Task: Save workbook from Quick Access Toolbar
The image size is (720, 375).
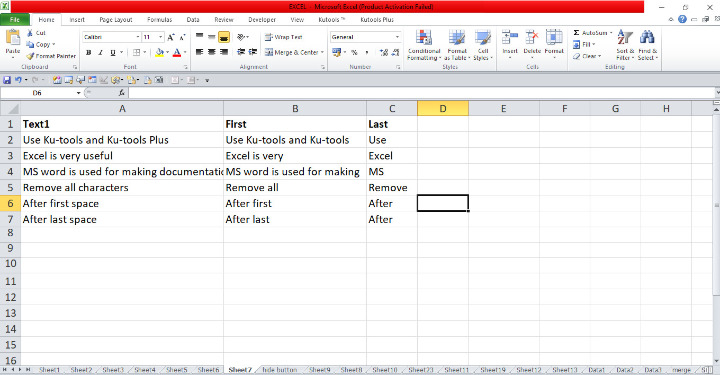Action: [x=7, y=80]
